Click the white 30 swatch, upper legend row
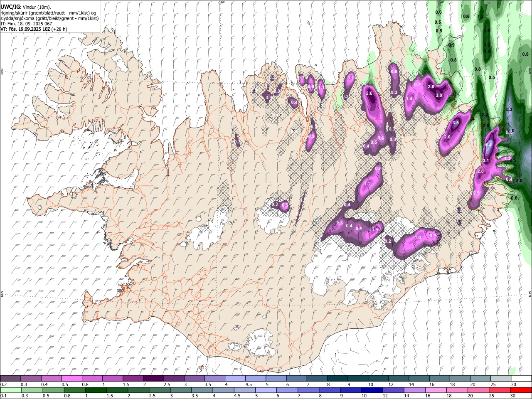Screen dimensions: 532x399 pos(521,378)
